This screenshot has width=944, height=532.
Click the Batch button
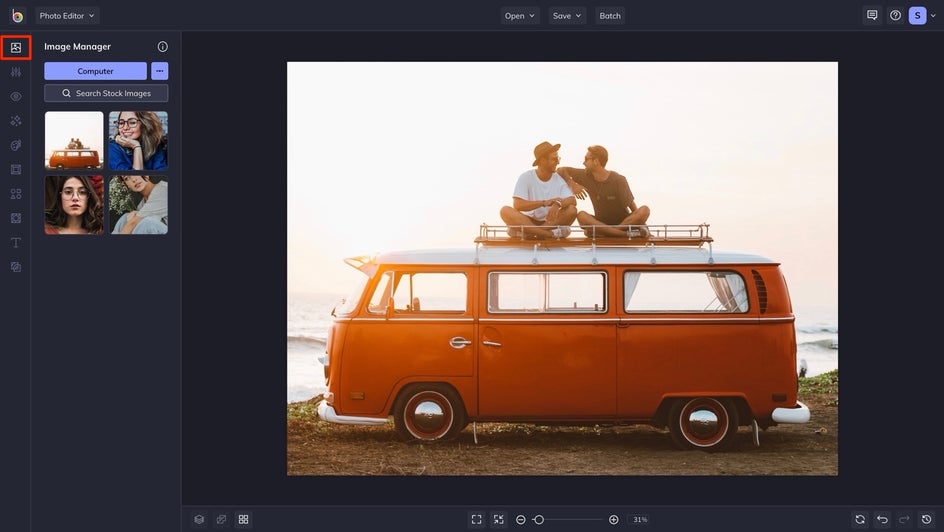[610, 16]
